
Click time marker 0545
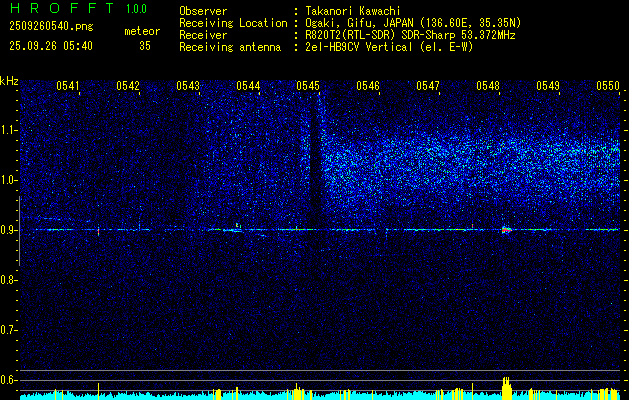tap(308, 85)
